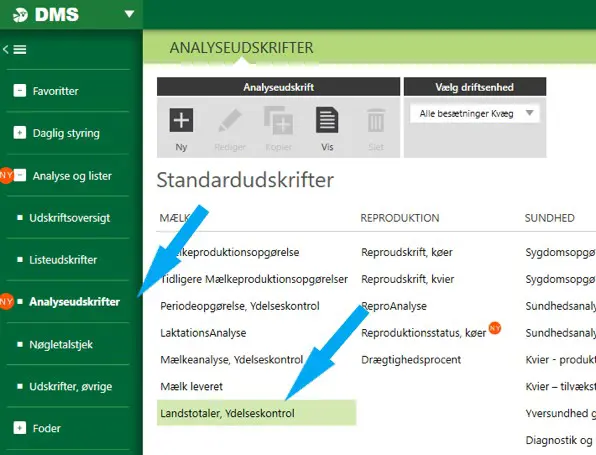Open Udskriftsoversigt in the sidebar
Viewport: 596px width, 455px height.
[x=70, y=218]
